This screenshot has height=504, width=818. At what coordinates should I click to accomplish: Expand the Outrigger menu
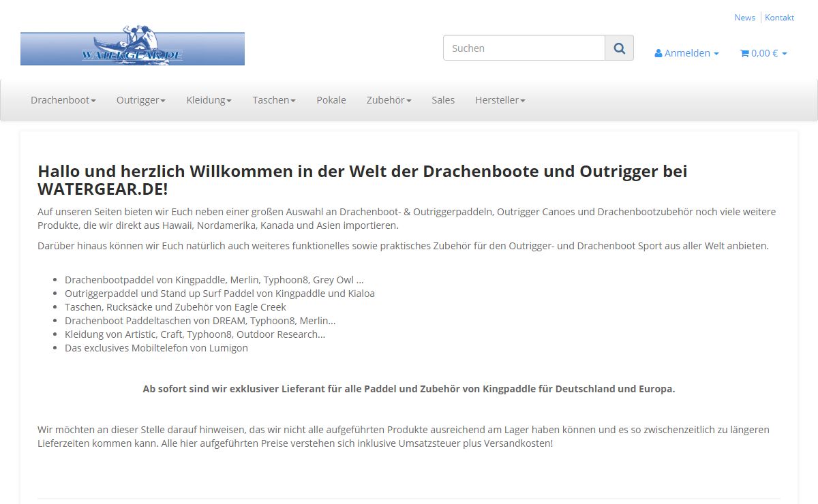(141, 100)
